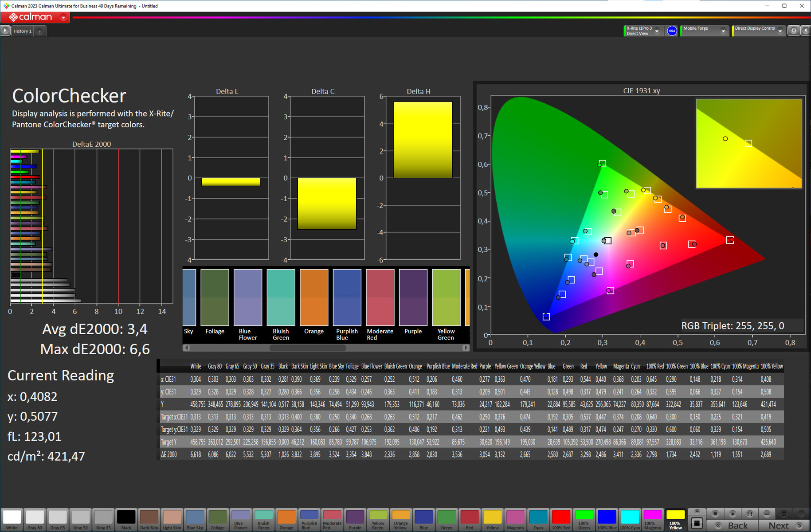
Task: Switch to the History 1 tab
Action: [x=22, y=31]
